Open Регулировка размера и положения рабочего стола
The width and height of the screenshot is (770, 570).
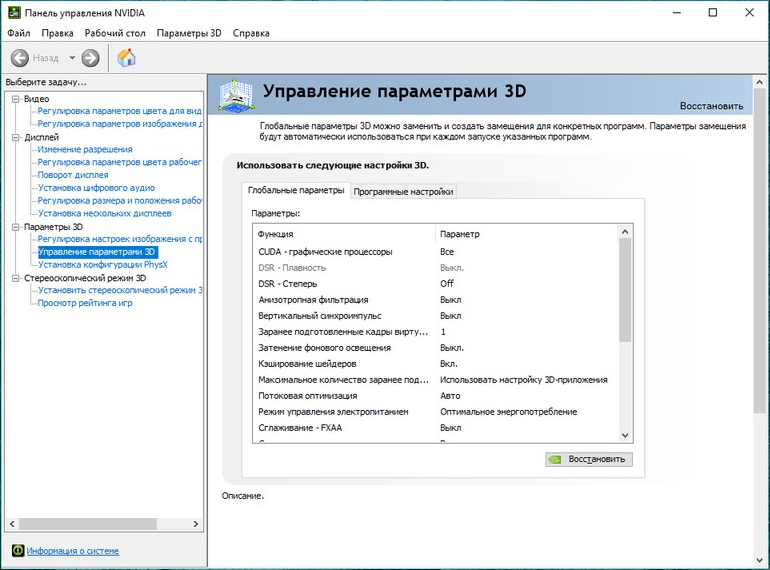119,200
